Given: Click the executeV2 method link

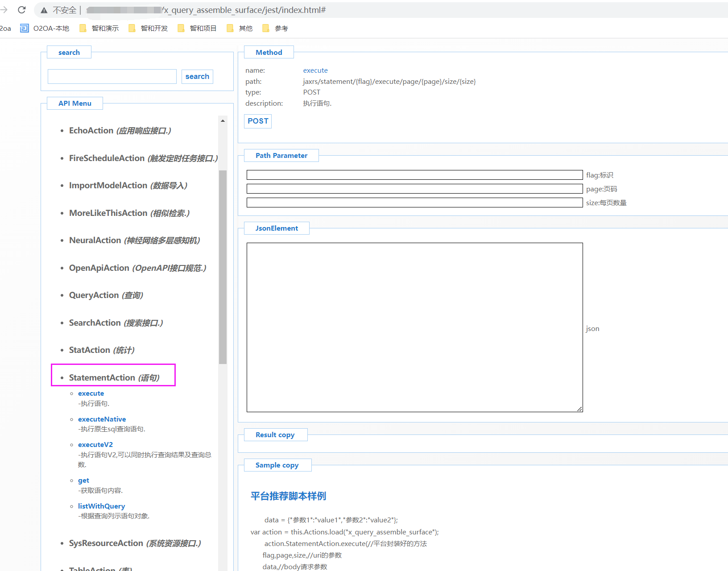Looking at the screenshot, I should 95,444.
